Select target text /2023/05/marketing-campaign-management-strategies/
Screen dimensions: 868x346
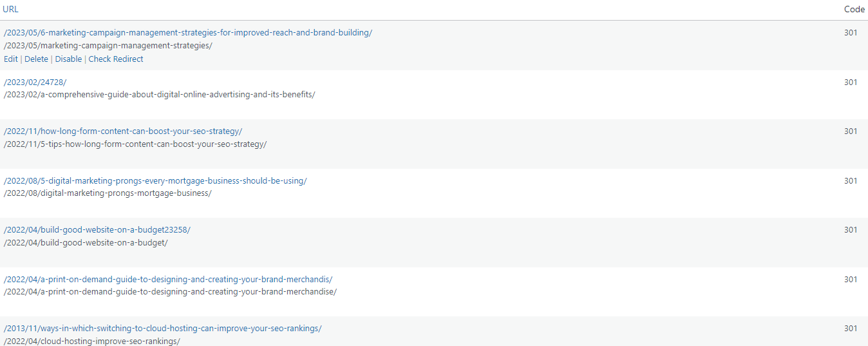tap(108, 46)
